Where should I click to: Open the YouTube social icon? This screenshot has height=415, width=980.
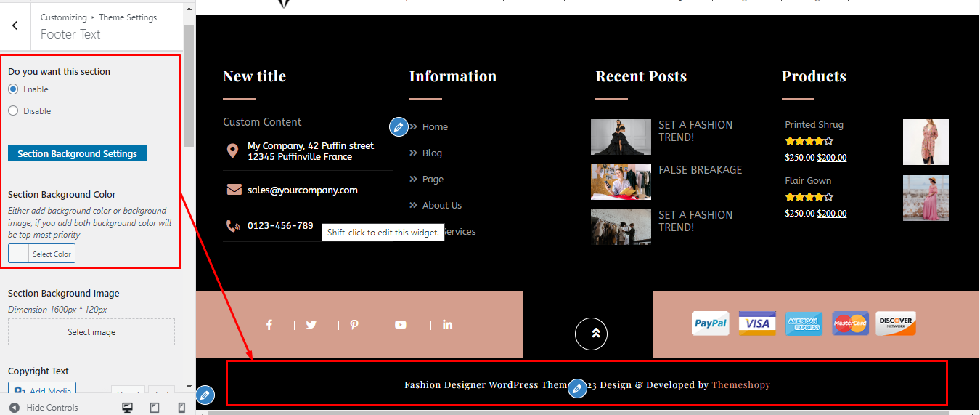tap(401, 325)
